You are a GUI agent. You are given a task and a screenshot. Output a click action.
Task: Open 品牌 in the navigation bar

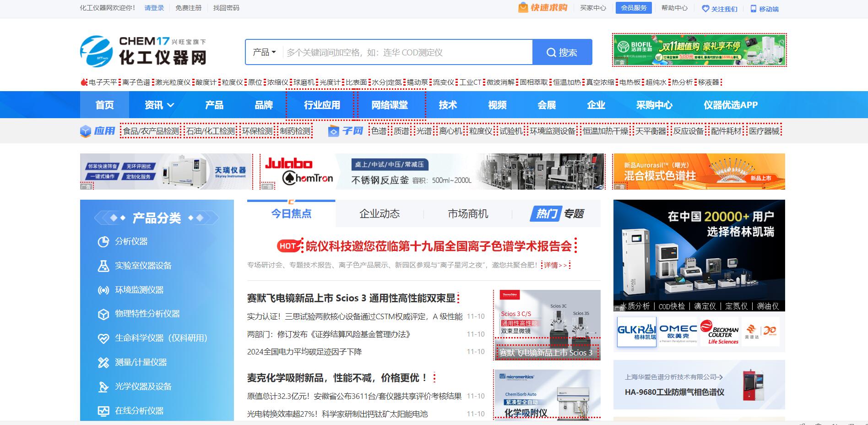click(264, 105)
